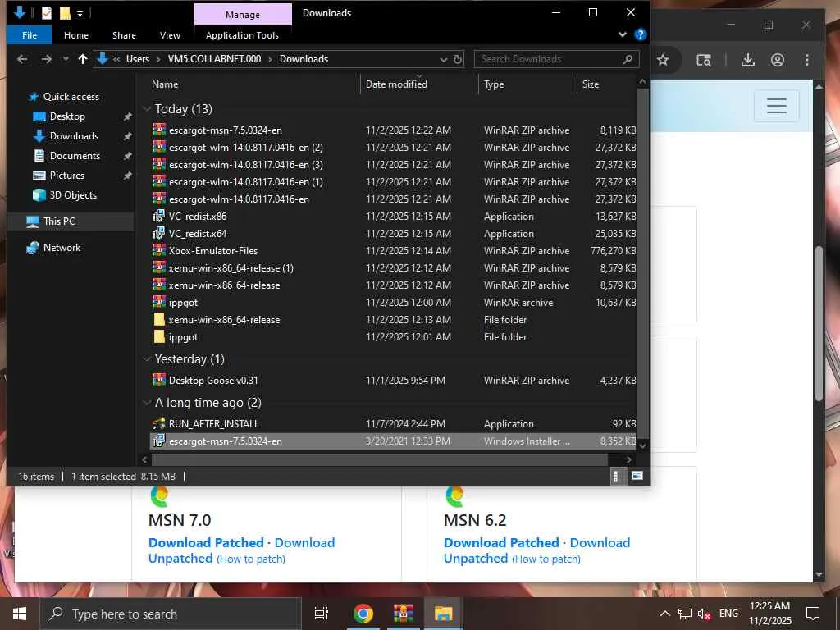Select Xbox-Emulator-Files archive icon

click(x=159, y=250)
